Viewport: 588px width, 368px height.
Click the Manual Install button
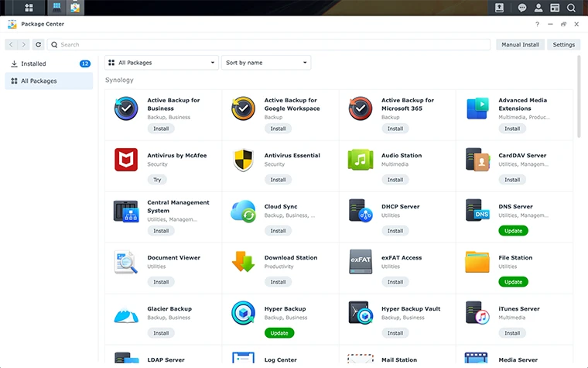tap(520, 45)
